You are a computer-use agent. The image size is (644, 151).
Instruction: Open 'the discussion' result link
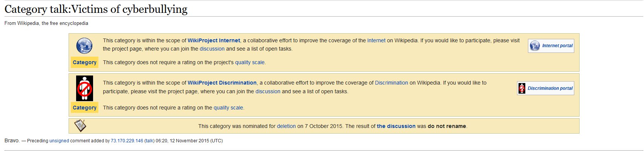click(396, 126)
